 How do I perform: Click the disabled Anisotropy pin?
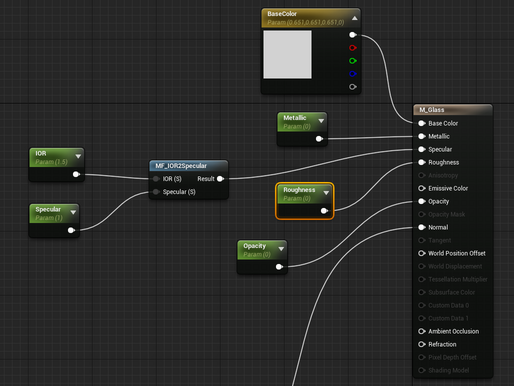click(x=422, y=175)
